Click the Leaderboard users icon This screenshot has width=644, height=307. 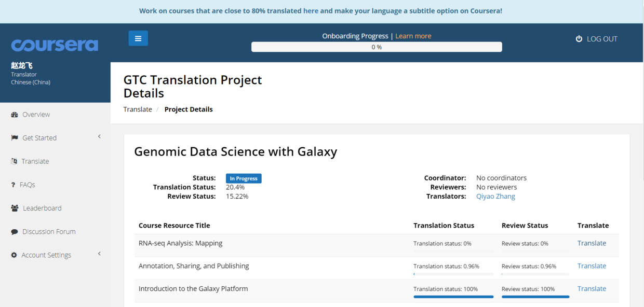coord(15,208)
